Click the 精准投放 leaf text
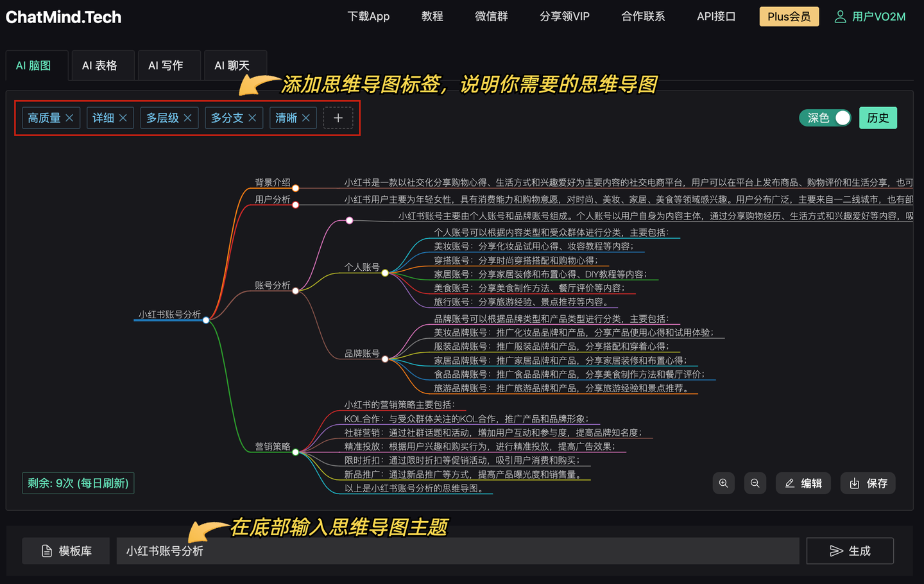This screenshot has width=924, height=584. click(x=480, y=446)
